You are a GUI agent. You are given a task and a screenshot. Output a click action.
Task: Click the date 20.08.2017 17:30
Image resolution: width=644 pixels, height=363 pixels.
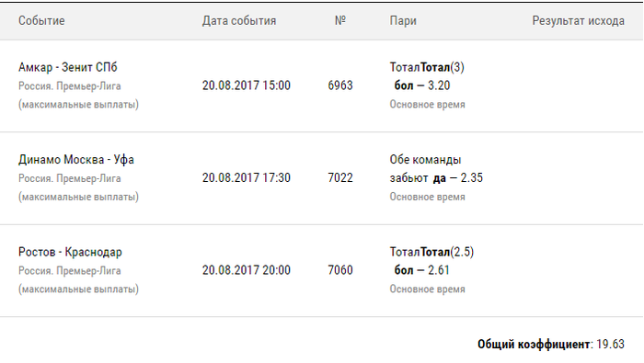click(246, 177)
